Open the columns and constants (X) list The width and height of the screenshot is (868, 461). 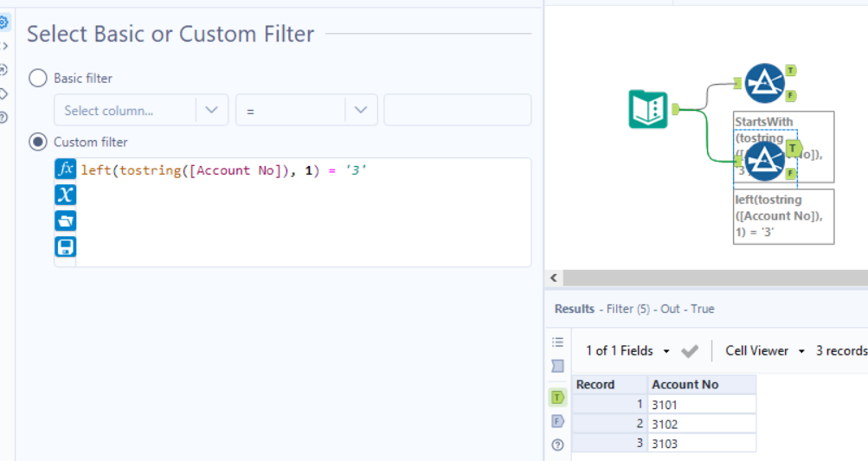pyautogui.click(x=65, y=195)
